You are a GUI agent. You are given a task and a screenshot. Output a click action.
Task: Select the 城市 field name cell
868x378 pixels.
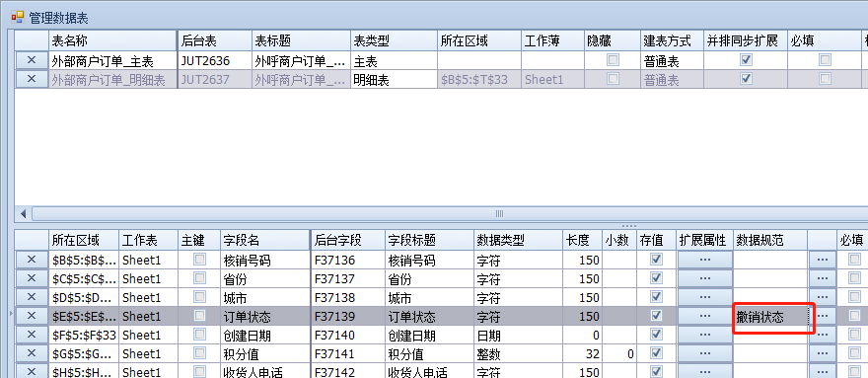pos(265,298)
